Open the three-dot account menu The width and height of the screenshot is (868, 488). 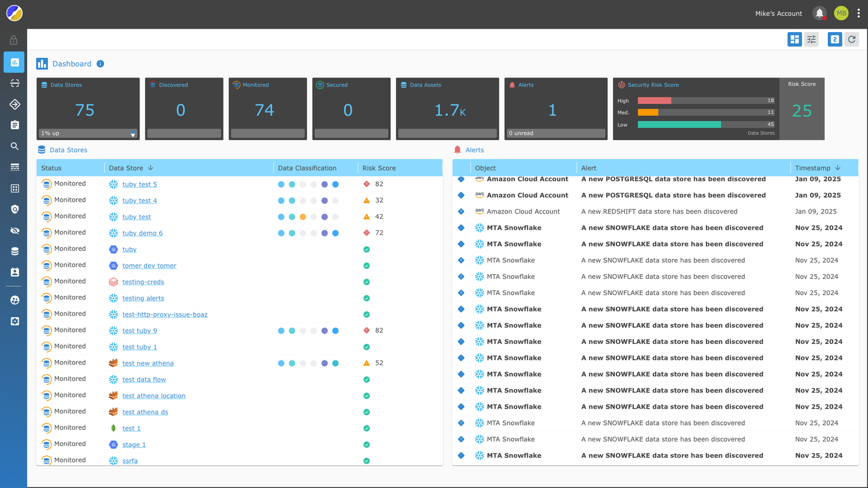859,13
